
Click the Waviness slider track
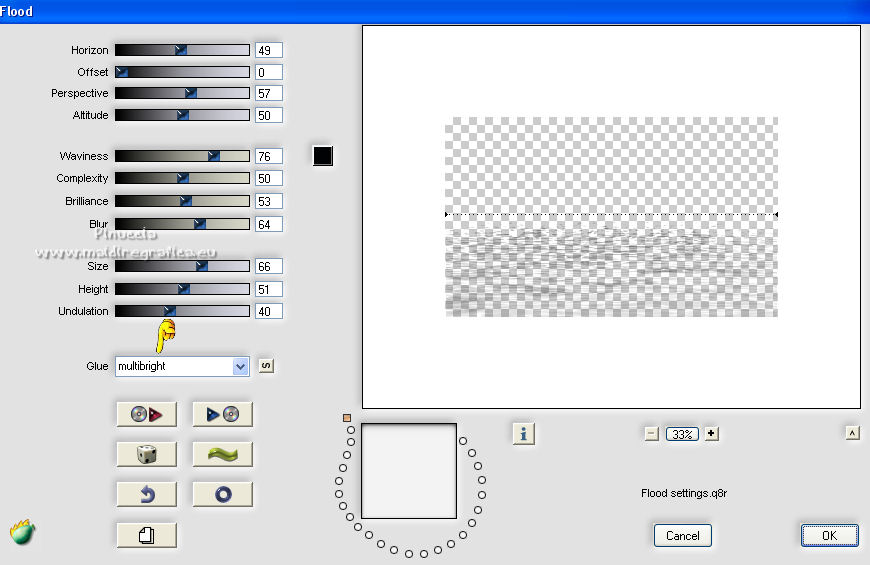[x=182, y=156]
